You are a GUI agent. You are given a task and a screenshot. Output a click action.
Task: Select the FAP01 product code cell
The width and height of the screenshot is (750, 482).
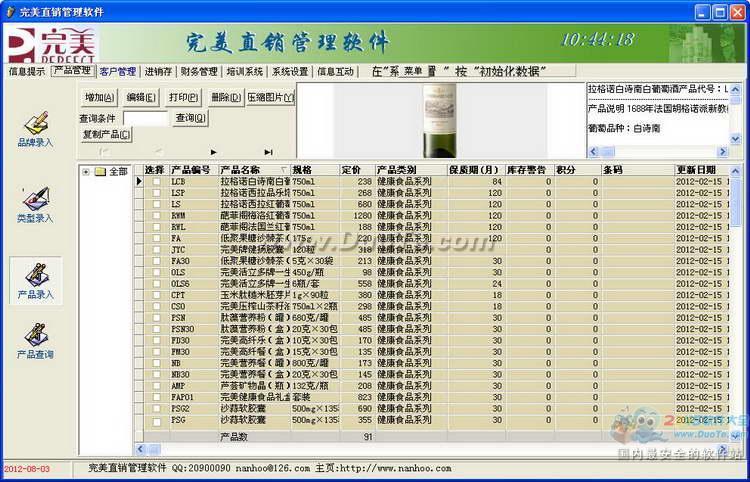pyautogui.click(x=194, y=397)
